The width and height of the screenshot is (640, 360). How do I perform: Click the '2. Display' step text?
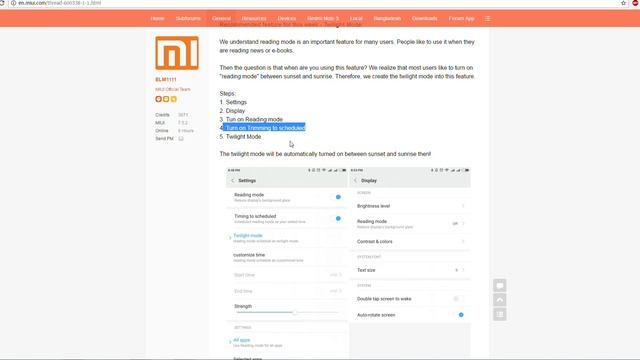tap(232, 111)
